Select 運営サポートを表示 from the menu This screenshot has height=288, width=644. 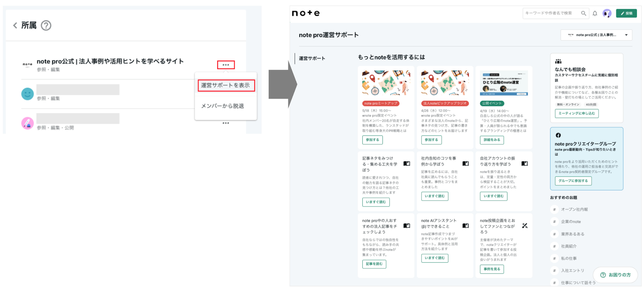(x=226, y=85)
